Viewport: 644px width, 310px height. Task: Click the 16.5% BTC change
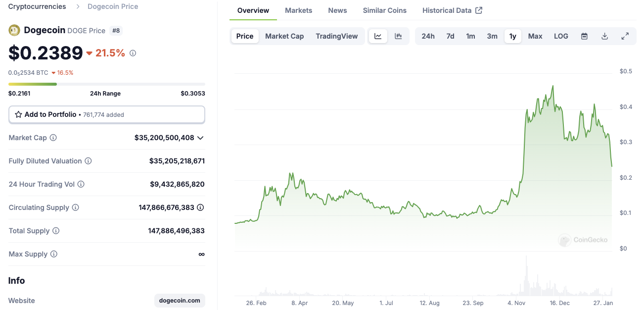(x=62, y=73)
